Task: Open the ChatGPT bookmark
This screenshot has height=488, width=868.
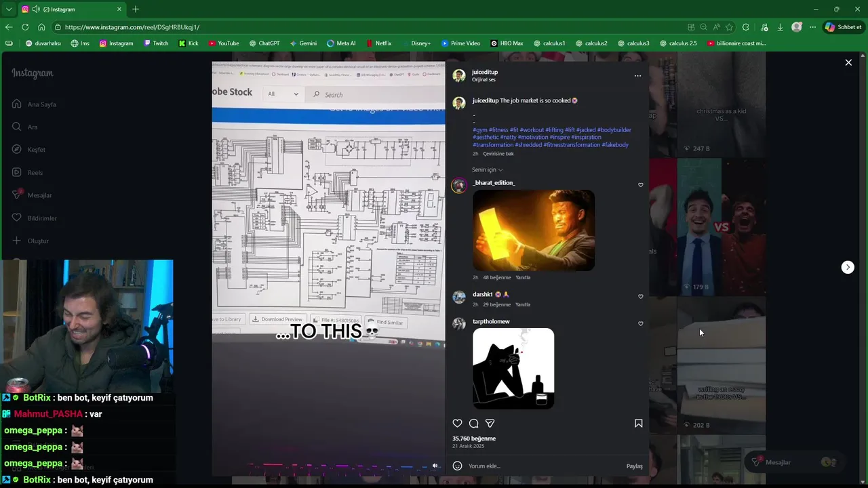Action: click(x=264, y=43)
